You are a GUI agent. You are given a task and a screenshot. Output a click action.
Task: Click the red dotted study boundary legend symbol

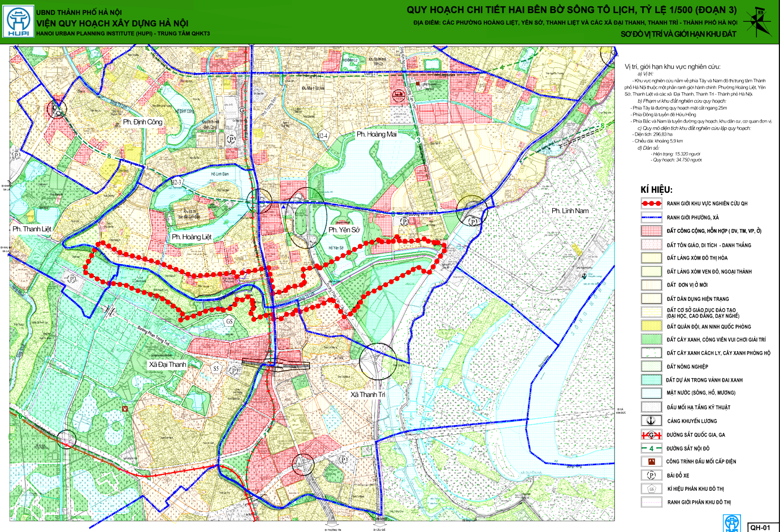point(651,203)
